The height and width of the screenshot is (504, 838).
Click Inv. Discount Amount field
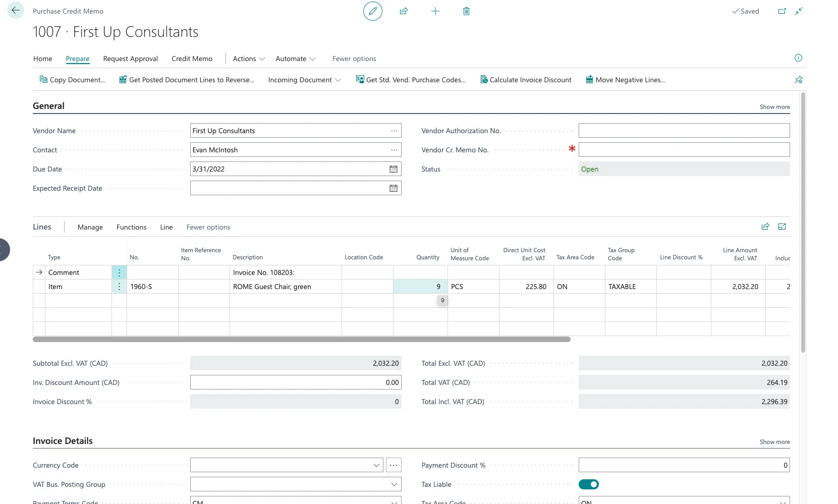point(296,382)
